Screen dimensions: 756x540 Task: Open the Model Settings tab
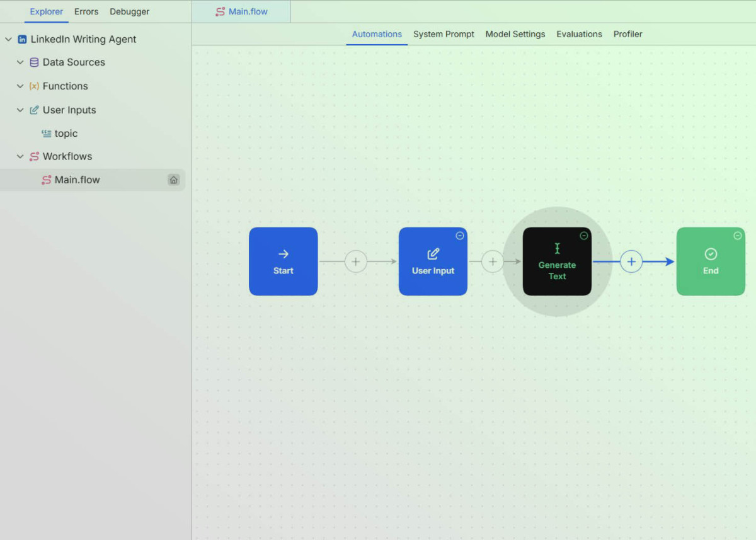pyautogui.click(x=515, y=34)
